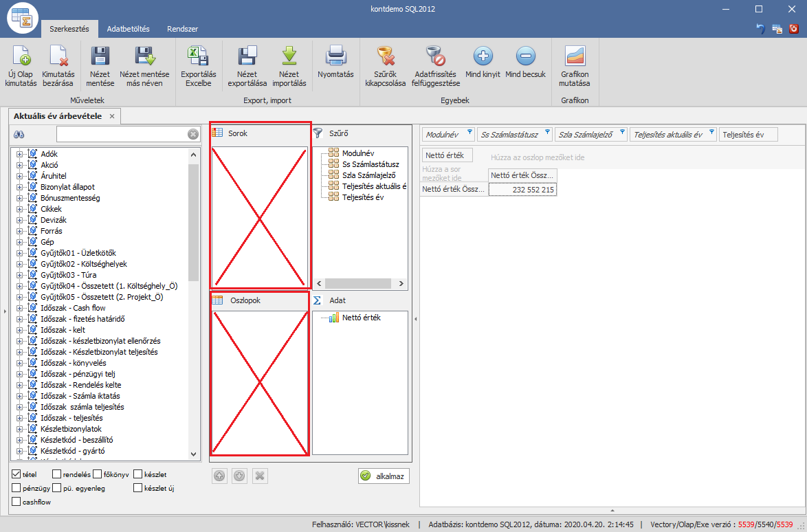
Task: Click Kimutatás bezárása toolbar icon
Action: [x=58, y=56]
